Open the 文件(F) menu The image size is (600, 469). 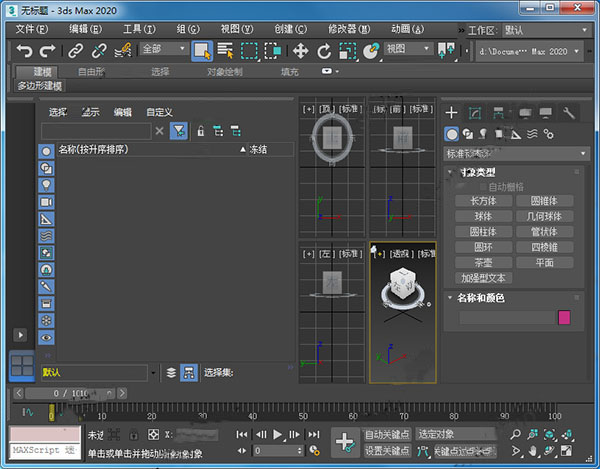coord(32,29)
